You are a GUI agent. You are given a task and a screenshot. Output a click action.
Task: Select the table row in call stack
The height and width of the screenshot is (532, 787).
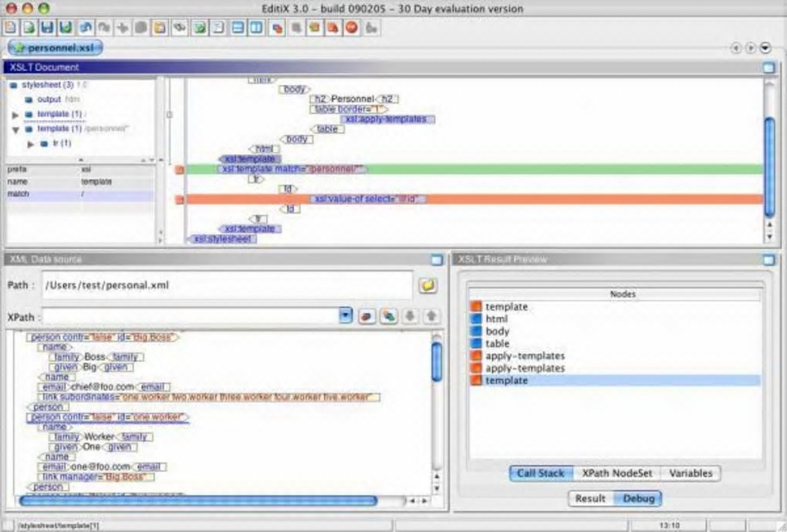pos(616,343)
